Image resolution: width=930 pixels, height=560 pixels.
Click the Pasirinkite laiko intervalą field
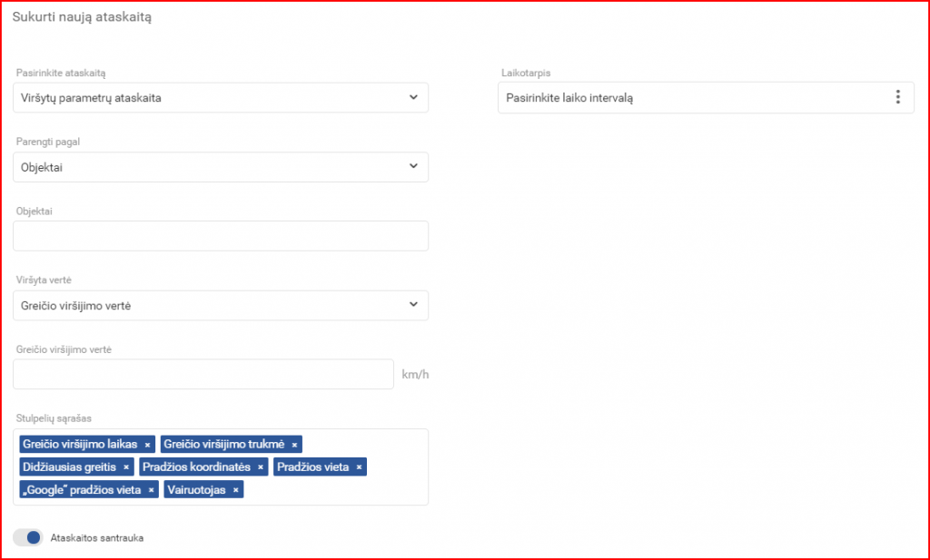pyautogui.click(x=706, y=98)
